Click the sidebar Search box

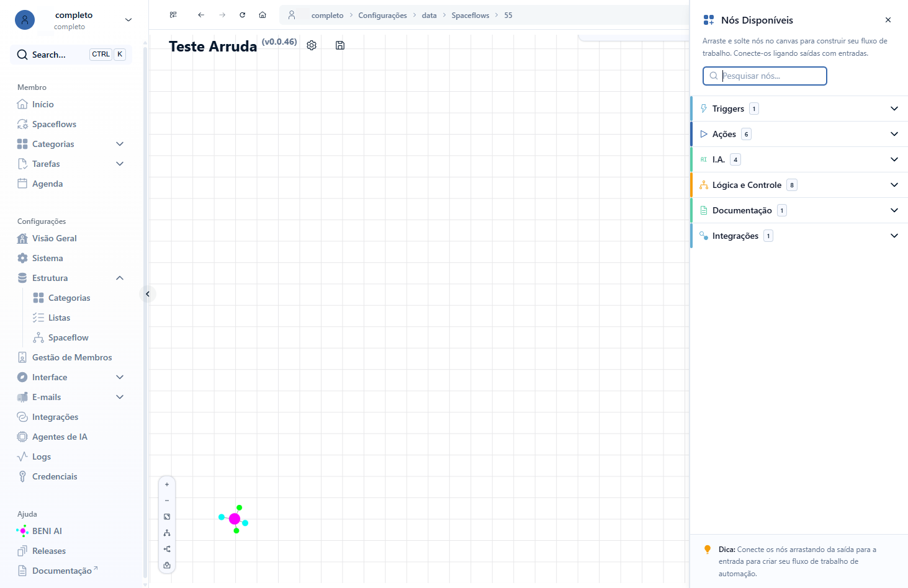point(71,55)
